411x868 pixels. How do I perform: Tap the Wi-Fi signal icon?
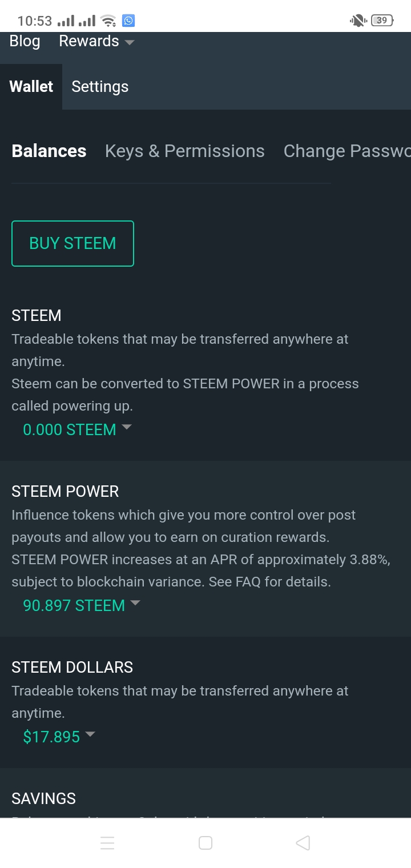[107, 21]
